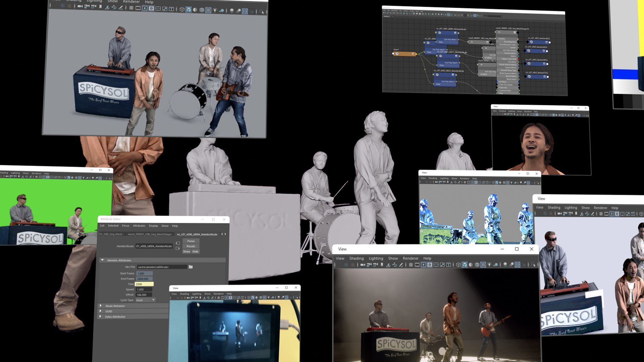Select the mesh_f00001_OBJ_Seq_MeshShape tab
The image size is (644, 362).
coord(150,234)
